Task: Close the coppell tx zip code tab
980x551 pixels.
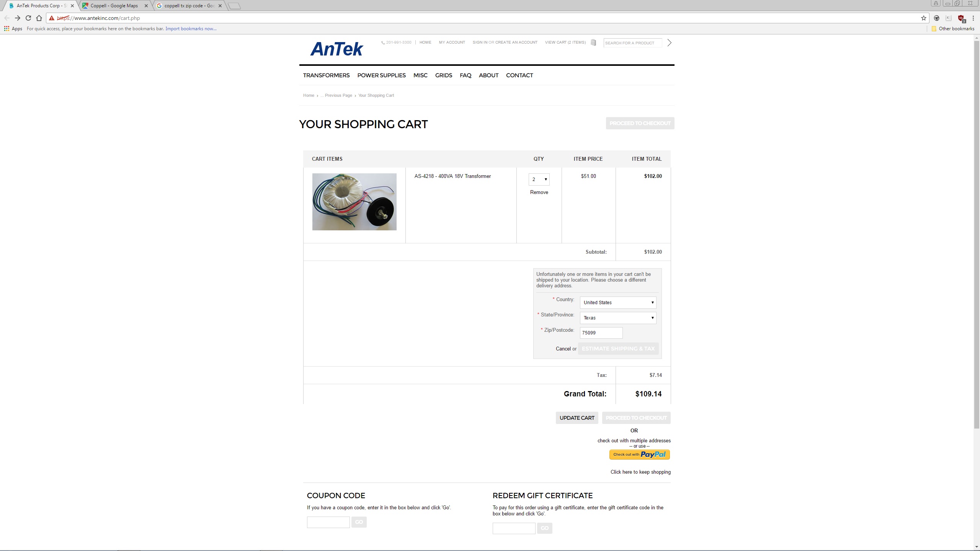Action: click(x=220, y=6)
